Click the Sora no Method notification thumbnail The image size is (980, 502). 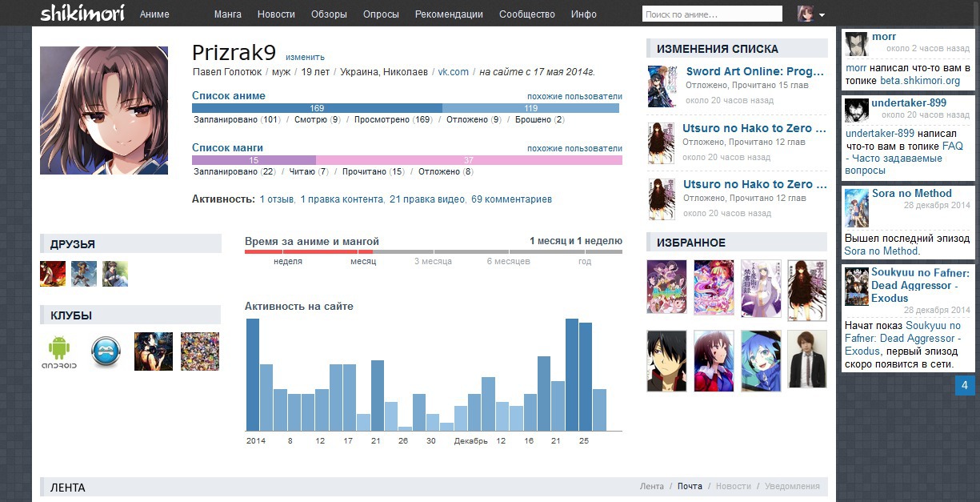[857, 208]
